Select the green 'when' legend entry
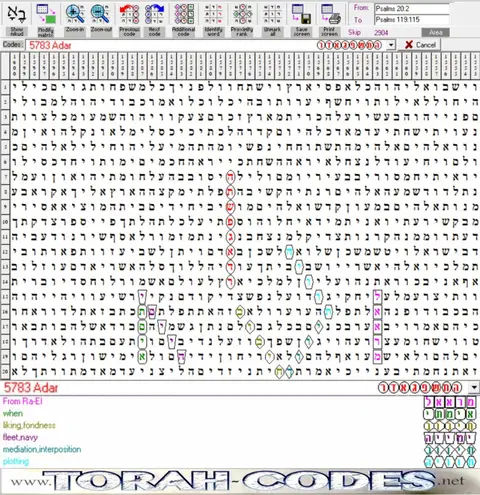This screenshot has height=495, width=480. pyautogui.click(x=13, y=413)
